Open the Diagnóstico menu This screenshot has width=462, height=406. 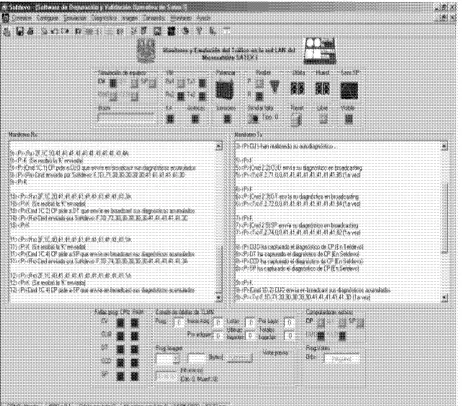tap(104, 18)
